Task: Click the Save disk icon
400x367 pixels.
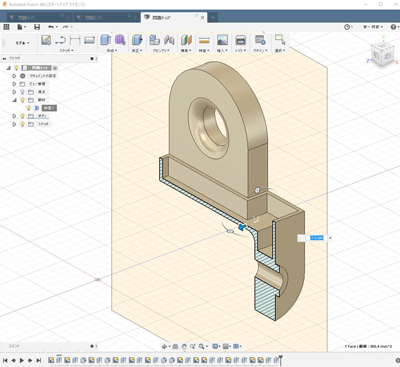Action: [37, 27]
